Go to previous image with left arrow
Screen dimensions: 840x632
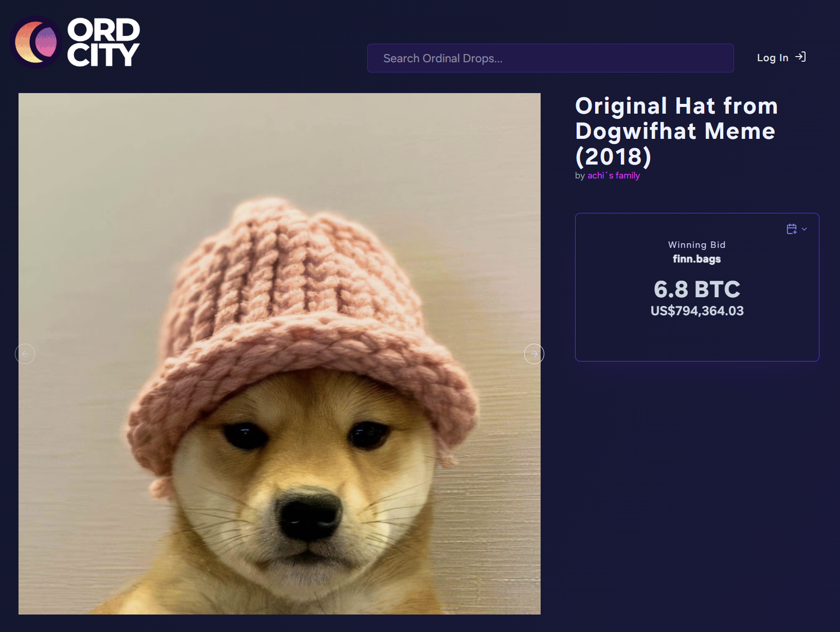tap(25, 354)
